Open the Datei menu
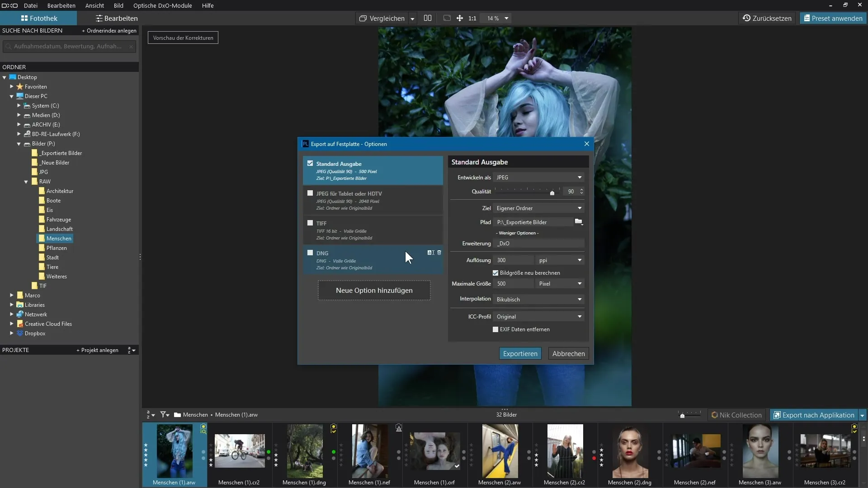Image resolution: width=868 pixels, height=488 pixels. (31, 5)
